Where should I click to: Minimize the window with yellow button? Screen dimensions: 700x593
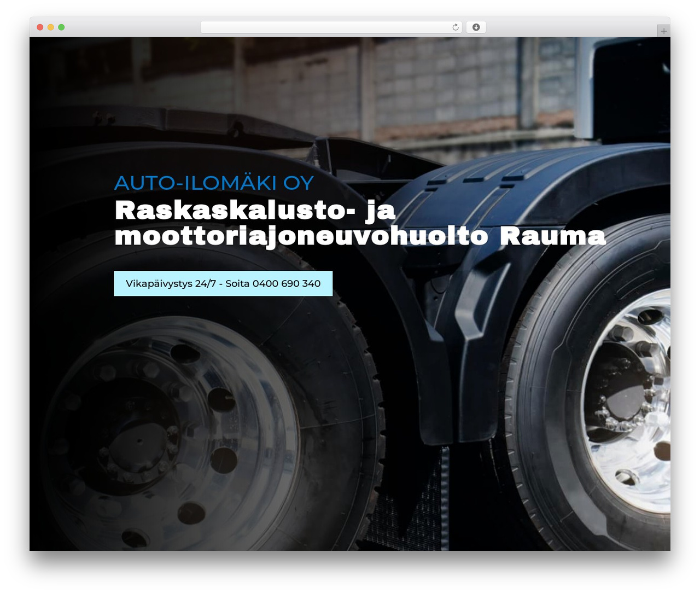[50, 27]
